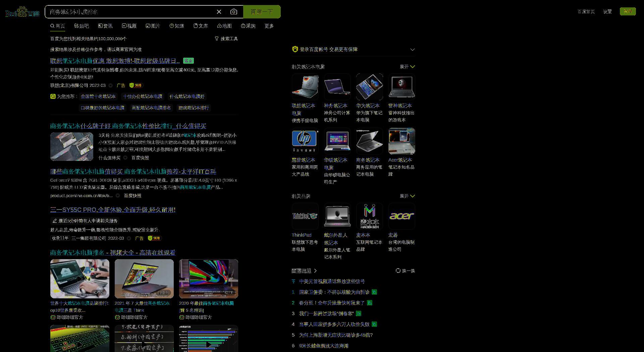
Task: Open Acer笔记本 related image
Action: tap(401, 141)
